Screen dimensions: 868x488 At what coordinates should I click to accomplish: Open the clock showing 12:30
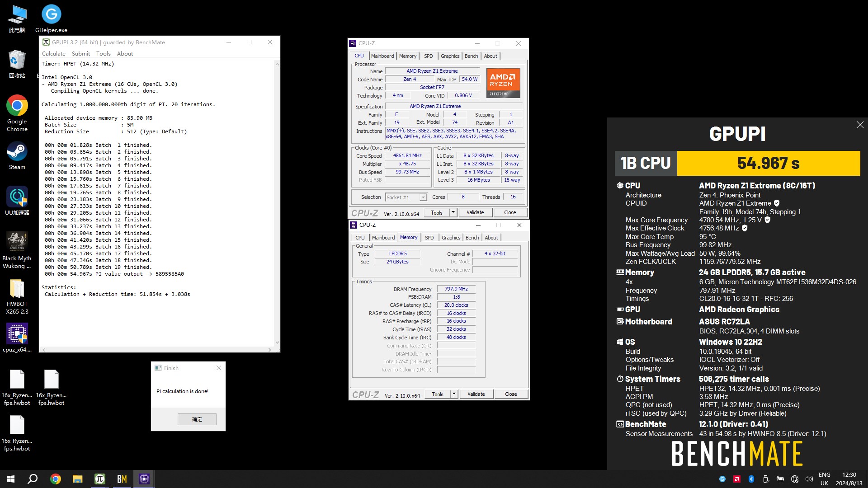pyautogui.click(x=849, y=479)
